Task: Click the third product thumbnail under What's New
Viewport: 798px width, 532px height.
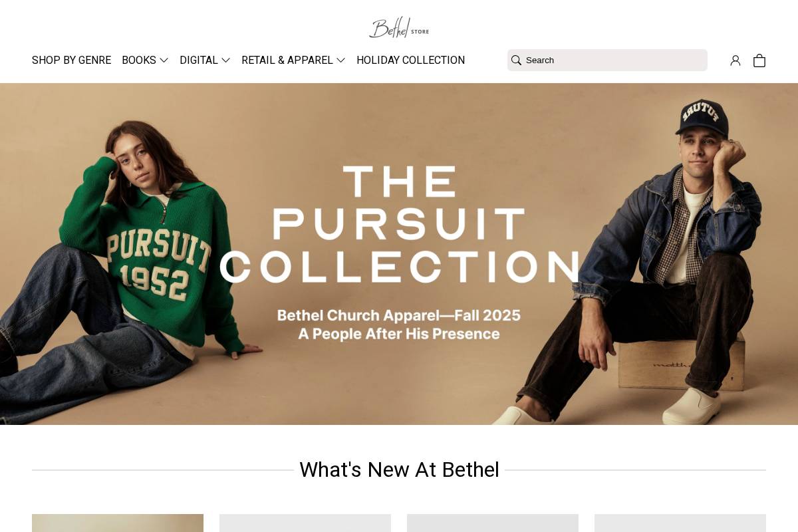Action: coord(493,523)
